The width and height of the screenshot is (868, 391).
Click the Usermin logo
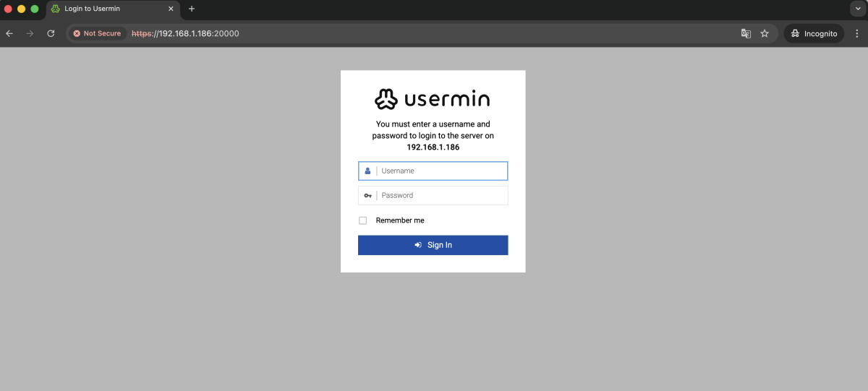point(433,99)
